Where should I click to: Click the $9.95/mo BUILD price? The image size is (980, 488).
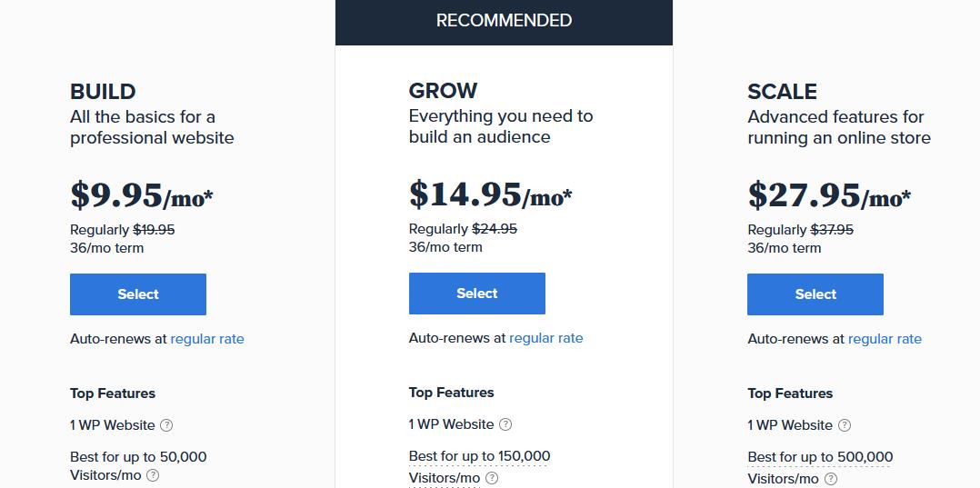point(142,195)
